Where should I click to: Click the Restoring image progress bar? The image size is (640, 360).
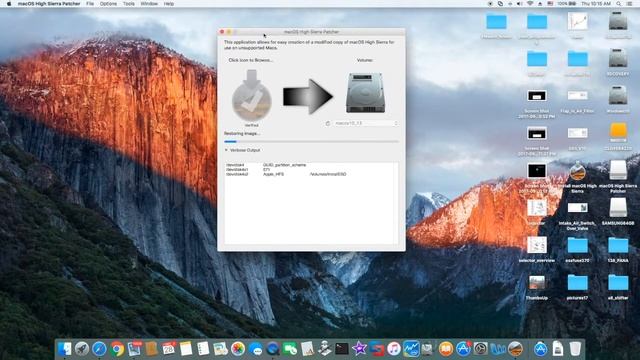[311, 142]
